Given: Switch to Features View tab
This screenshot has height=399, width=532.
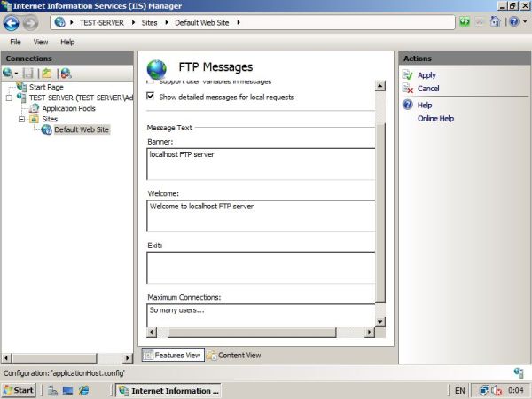Looking at the screenshot, I should point(173,355).
